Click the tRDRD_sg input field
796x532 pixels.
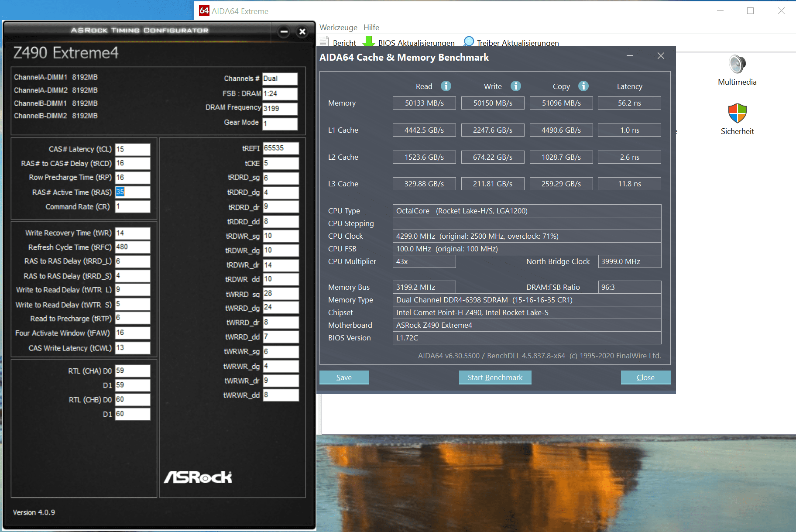tap(281, 178)
